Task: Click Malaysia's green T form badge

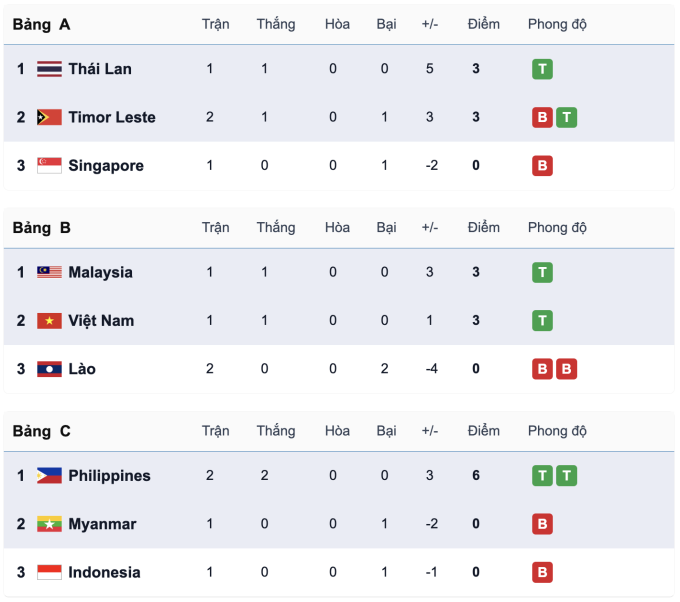Action: coord(542,272)
